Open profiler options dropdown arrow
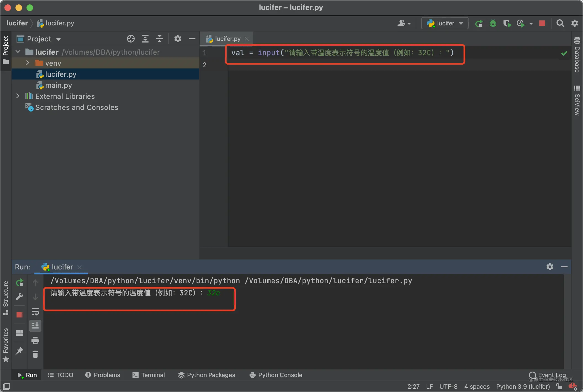The image size is (583, 392). (531, 24)
